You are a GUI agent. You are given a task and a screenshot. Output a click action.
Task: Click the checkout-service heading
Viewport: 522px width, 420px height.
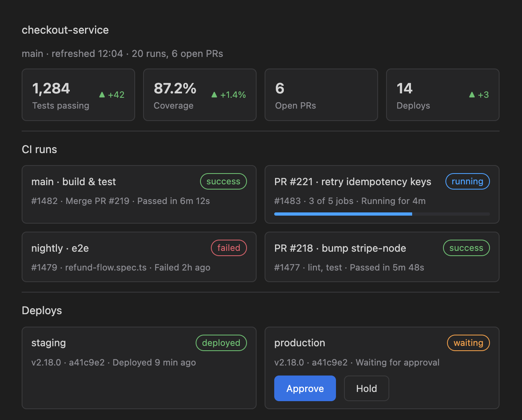pyautogui.click(x=65, y=30)
